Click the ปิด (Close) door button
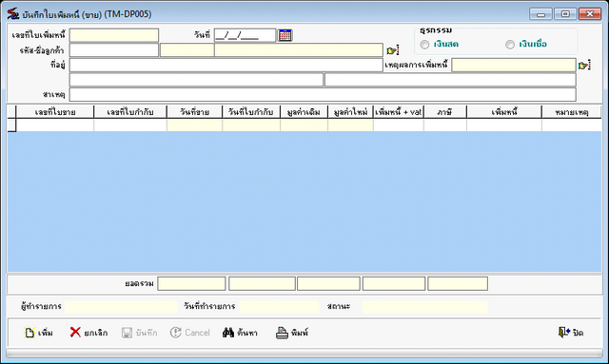 [571, 333]
